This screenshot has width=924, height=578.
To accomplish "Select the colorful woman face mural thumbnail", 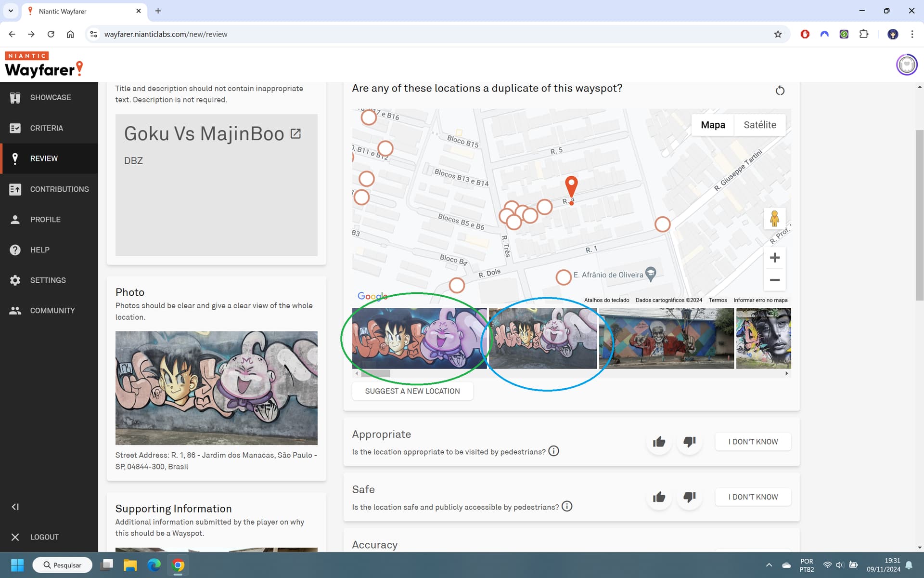I will (x=763, y=338).
